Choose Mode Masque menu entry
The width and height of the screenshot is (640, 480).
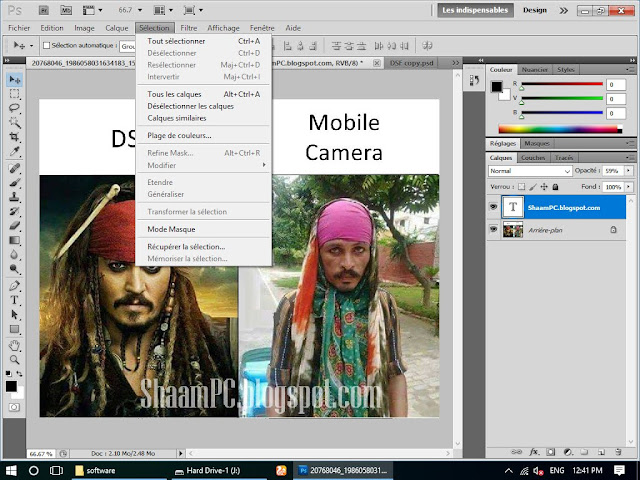(x=203, y=229)
